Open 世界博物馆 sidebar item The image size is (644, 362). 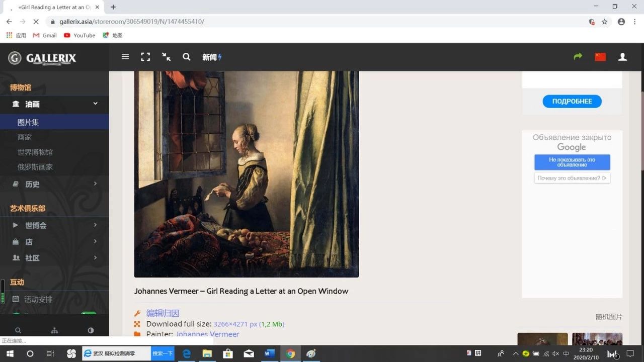(x=35, y=152)
